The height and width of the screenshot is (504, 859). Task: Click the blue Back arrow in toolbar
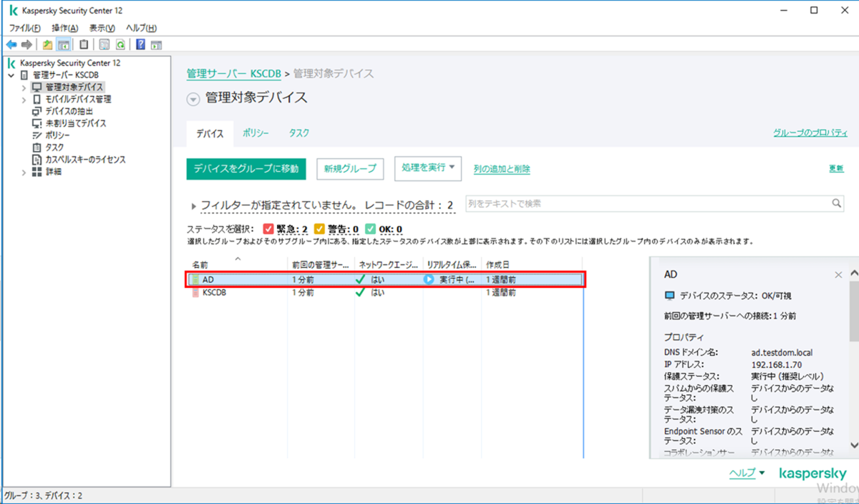[11, 44]
